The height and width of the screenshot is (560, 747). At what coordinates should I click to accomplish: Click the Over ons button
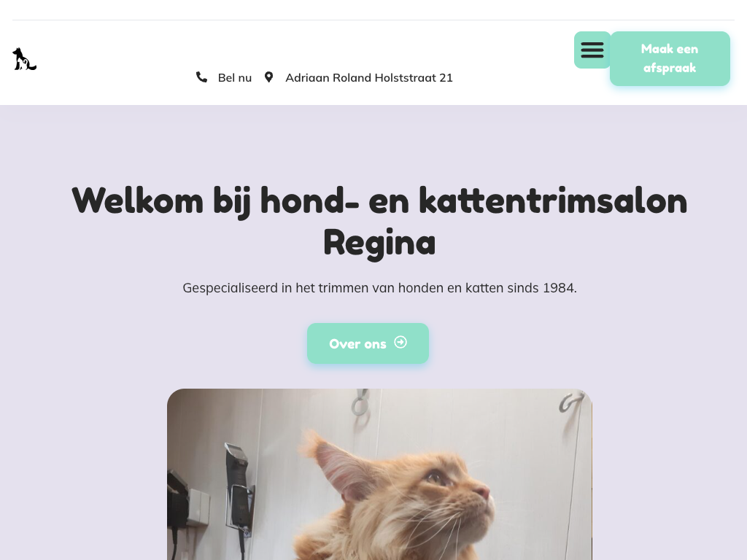click(x=368, y=343)
